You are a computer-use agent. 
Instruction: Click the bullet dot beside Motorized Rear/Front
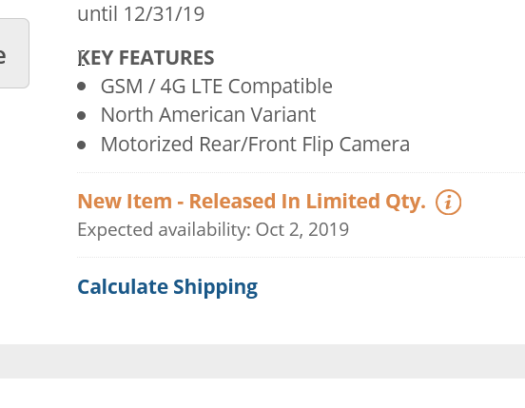coord(81,145)
